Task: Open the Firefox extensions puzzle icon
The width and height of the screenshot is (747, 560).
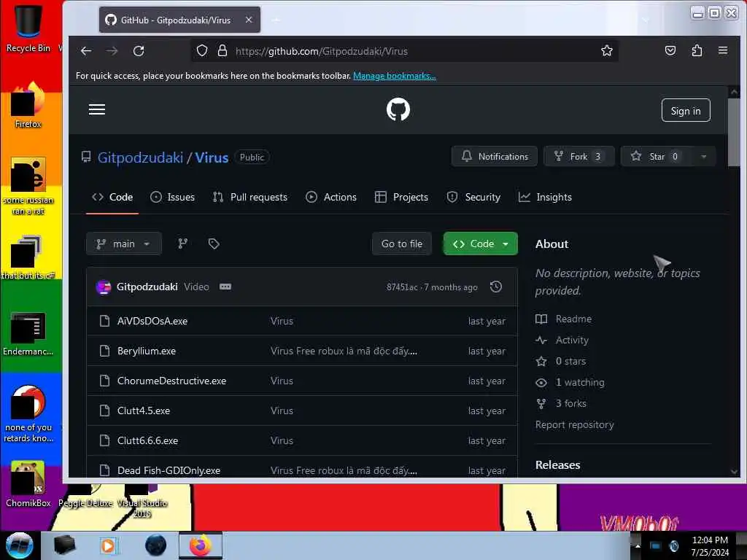Action: [x=697, y=50]
